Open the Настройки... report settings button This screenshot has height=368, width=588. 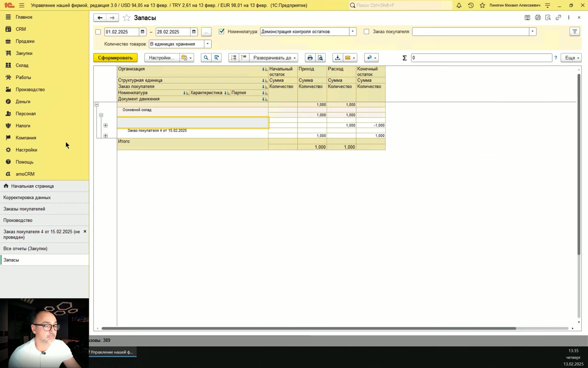(162, 58)
